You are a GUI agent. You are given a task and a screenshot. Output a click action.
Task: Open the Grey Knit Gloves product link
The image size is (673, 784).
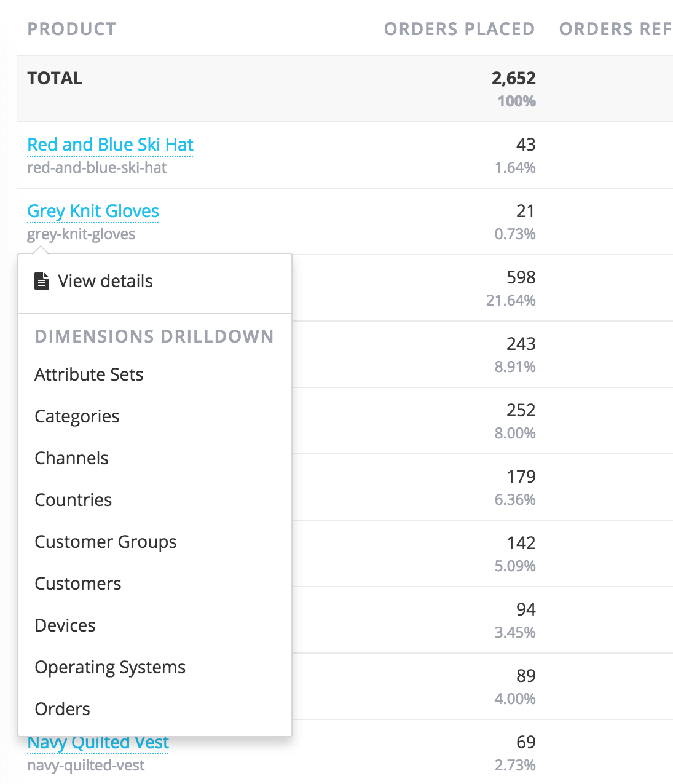tap(93, 211)
